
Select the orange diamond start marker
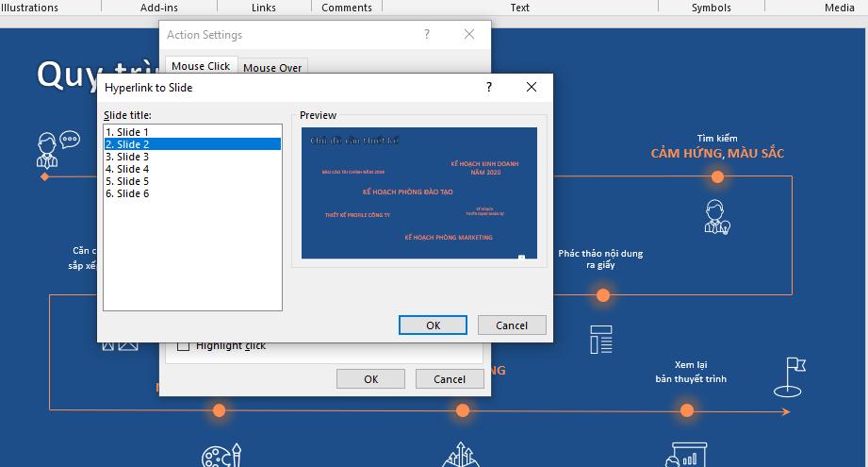coord(45,176)
